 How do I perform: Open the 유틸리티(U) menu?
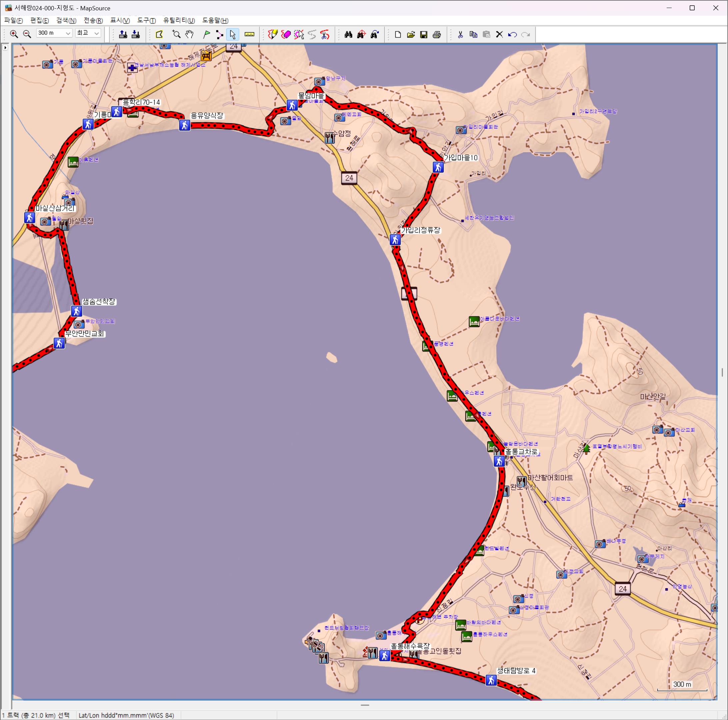(x=179, y=20)
